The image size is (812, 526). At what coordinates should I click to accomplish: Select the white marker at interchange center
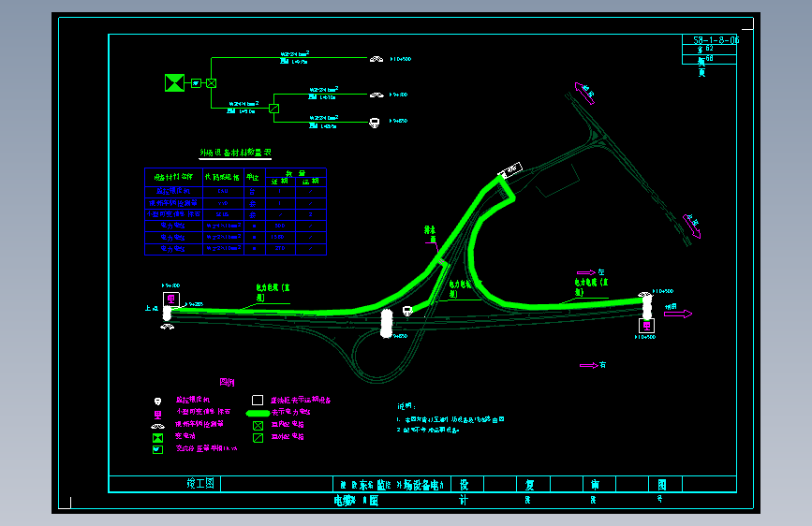coord(386,324)
